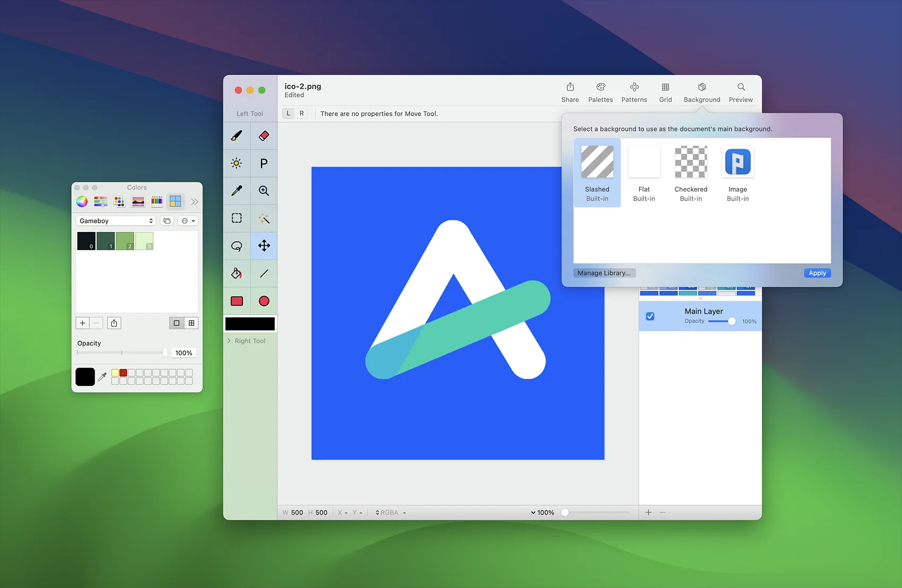Open the Preview toolbar item
This screenshot has height=588, width=902.
(x=741, y=92)
